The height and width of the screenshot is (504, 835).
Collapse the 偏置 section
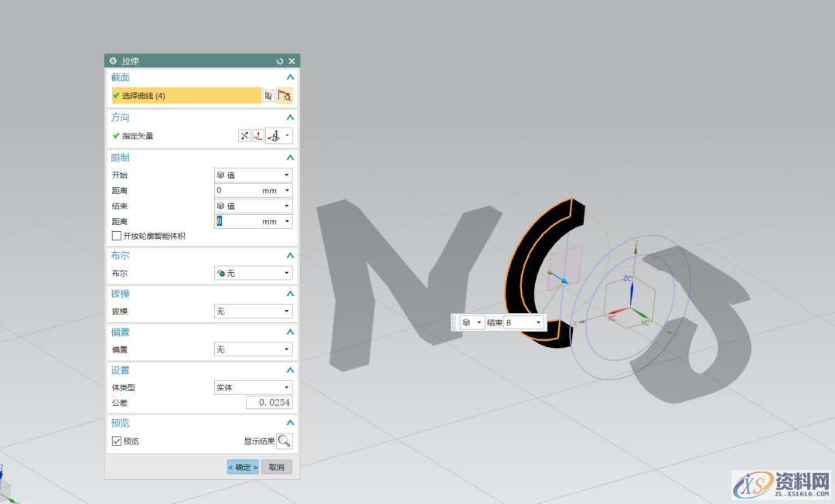[x=290, y=332]
